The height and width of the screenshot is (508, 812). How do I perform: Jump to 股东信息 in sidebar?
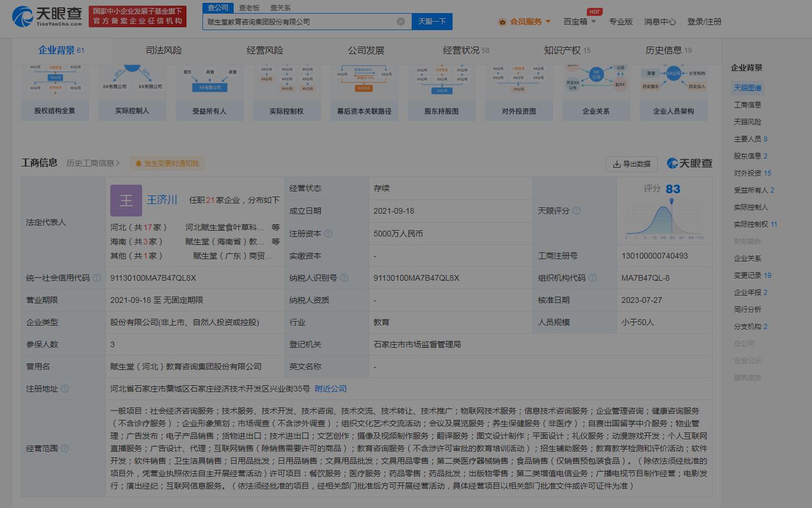pos(751,156)
